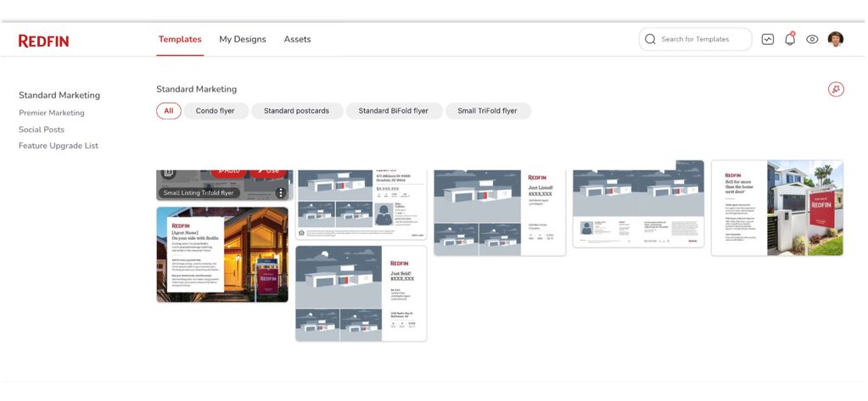Viewport: 868px width, 401px height.
Task: Filter by Condo flyer
Action: [x=216, y=111]
